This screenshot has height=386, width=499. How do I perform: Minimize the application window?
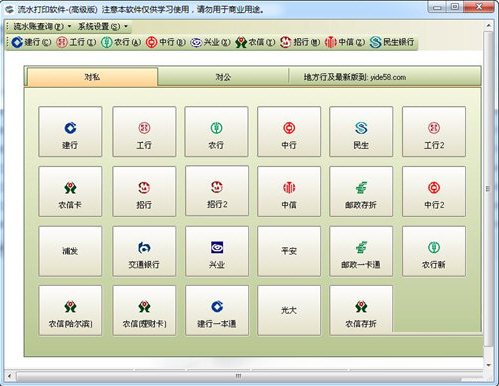point(438,7)
